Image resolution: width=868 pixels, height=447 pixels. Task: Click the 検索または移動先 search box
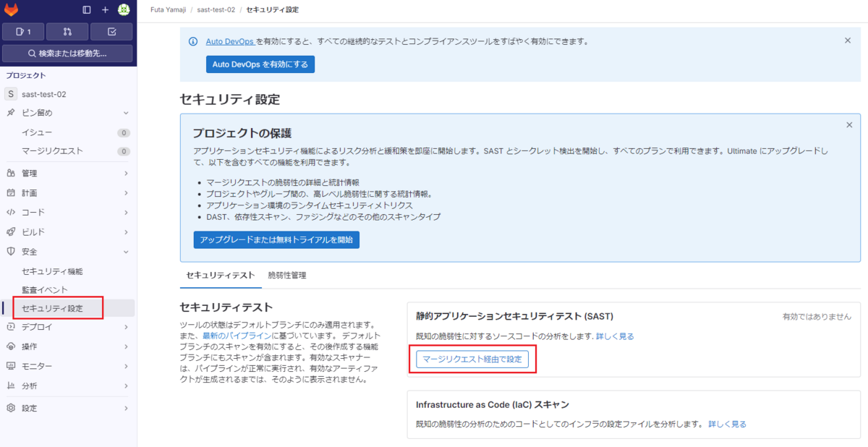[x=67, y=54]
